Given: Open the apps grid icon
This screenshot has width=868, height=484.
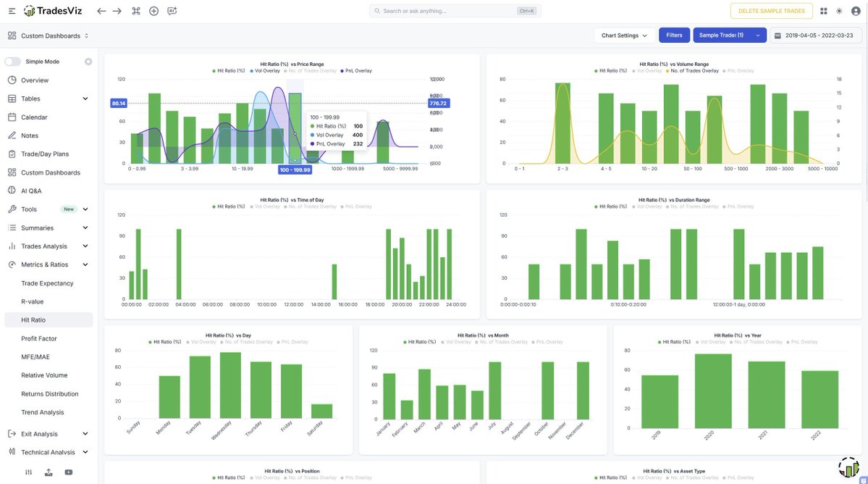Looking at the screenshot, I should point(824,11).
